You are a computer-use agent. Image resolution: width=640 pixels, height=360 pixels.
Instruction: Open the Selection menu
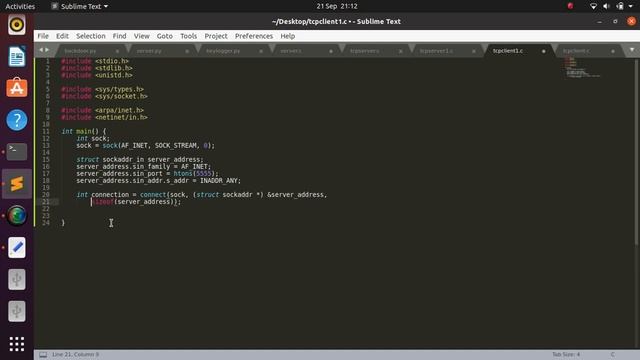pyautogui.click(x=91, y=36)
